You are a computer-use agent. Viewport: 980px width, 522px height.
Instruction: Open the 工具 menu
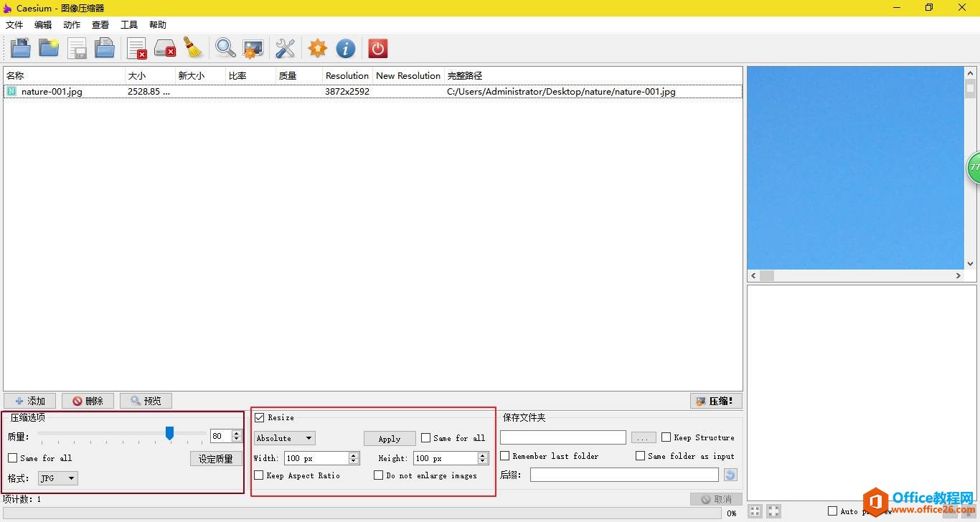pyautogui.click(x=129, y=24)
